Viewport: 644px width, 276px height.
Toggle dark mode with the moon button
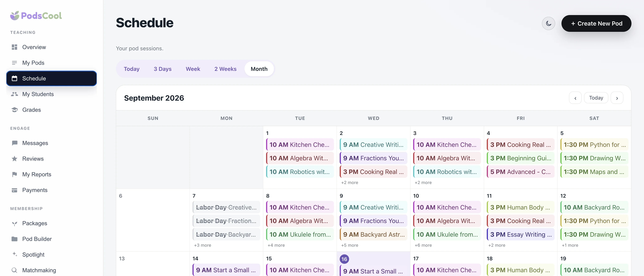coord(548,24)
